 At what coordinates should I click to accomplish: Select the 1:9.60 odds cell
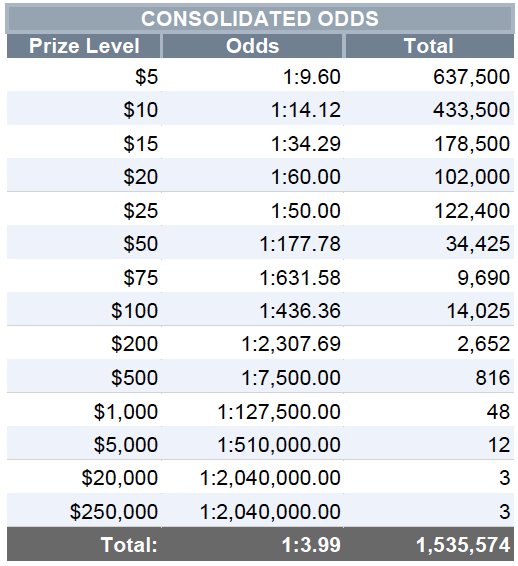point(253,75)
